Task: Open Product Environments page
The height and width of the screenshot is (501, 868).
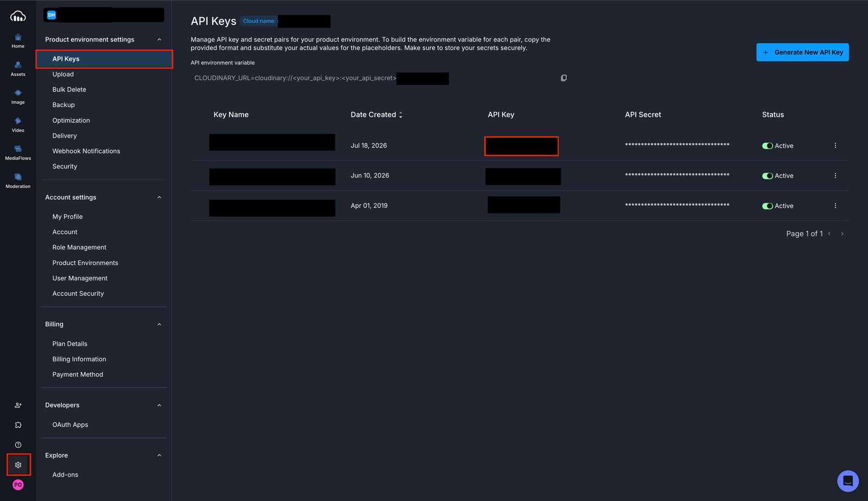Action: point(85,263)
